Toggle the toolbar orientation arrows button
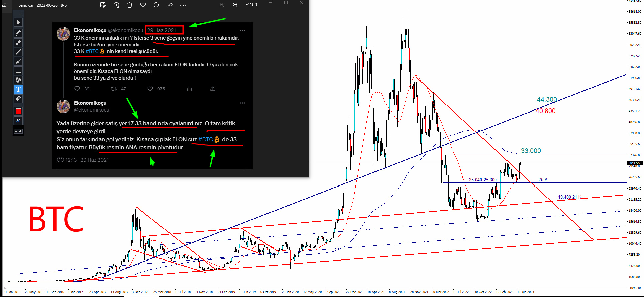 [x=18, y=131]
